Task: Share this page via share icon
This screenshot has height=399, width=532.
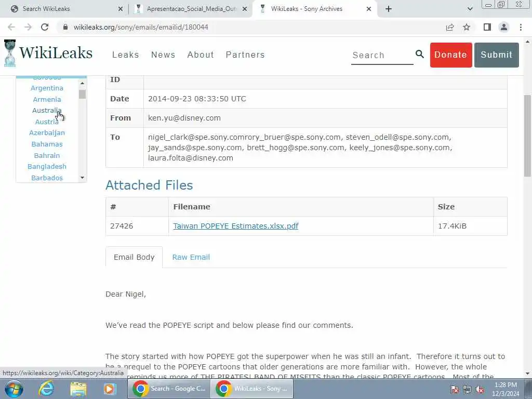Action: [x=450, y=27]
